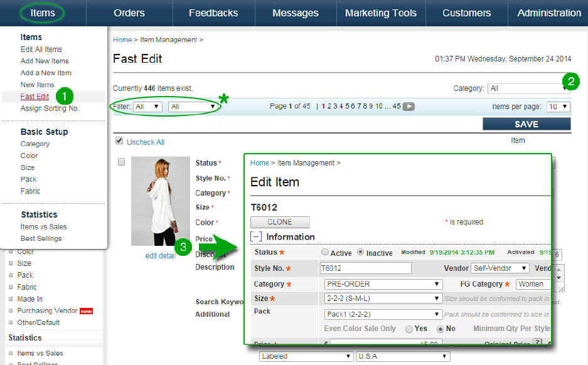Click the CLONE button
588x365 pixels.
tap(280, 222)
